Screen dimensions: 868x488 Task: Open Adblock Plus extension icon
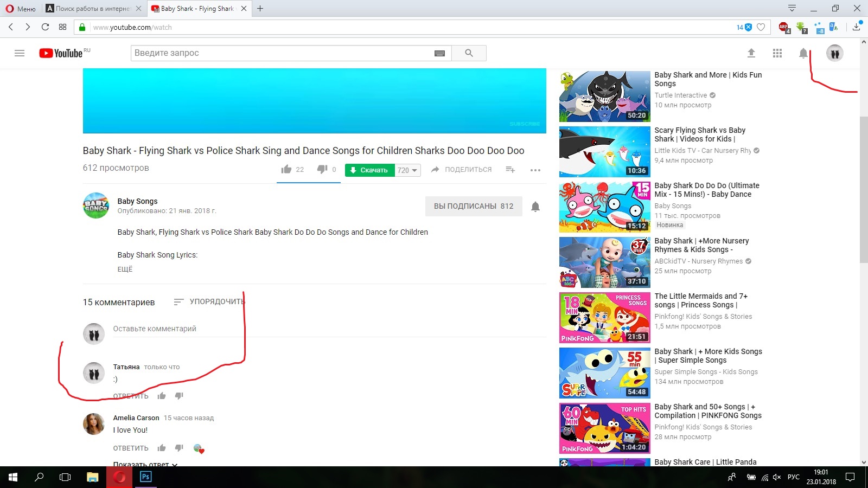[784, 27]
